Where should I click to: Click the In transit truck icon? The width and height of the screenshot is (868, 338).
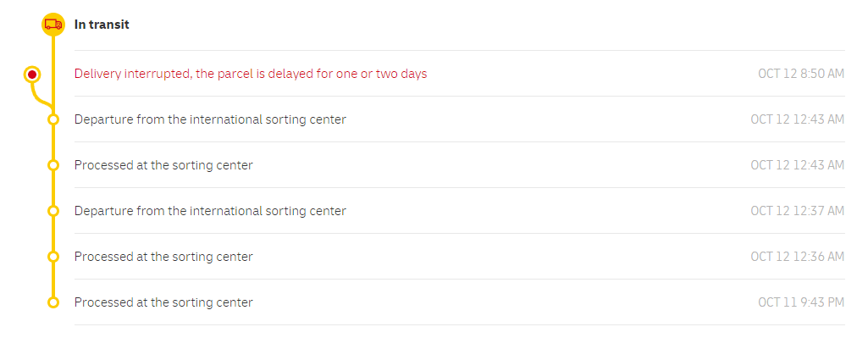coord(53,25)
